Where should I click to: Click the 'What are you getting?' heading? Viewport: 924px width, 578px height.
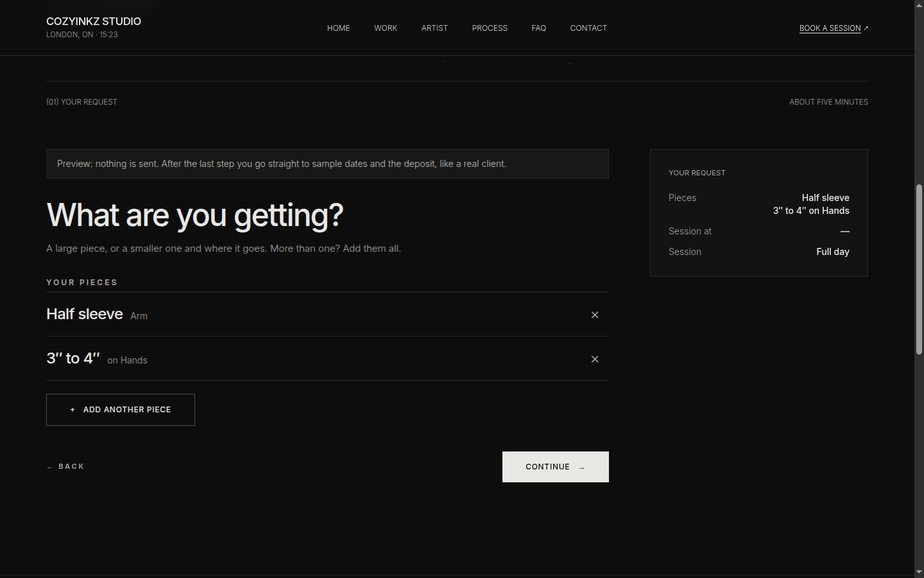[x=195, y=215]
